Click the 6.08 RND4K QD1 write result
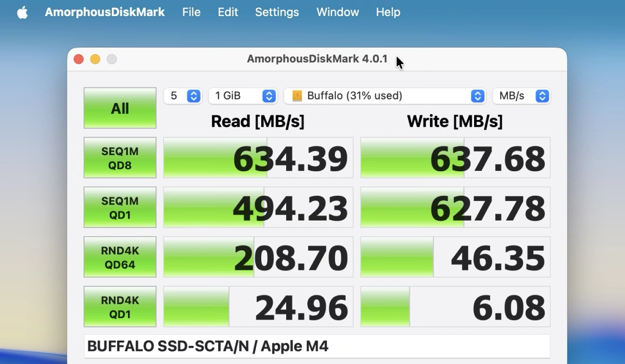This screenshot has height=364, width=625. pos(456,307)
